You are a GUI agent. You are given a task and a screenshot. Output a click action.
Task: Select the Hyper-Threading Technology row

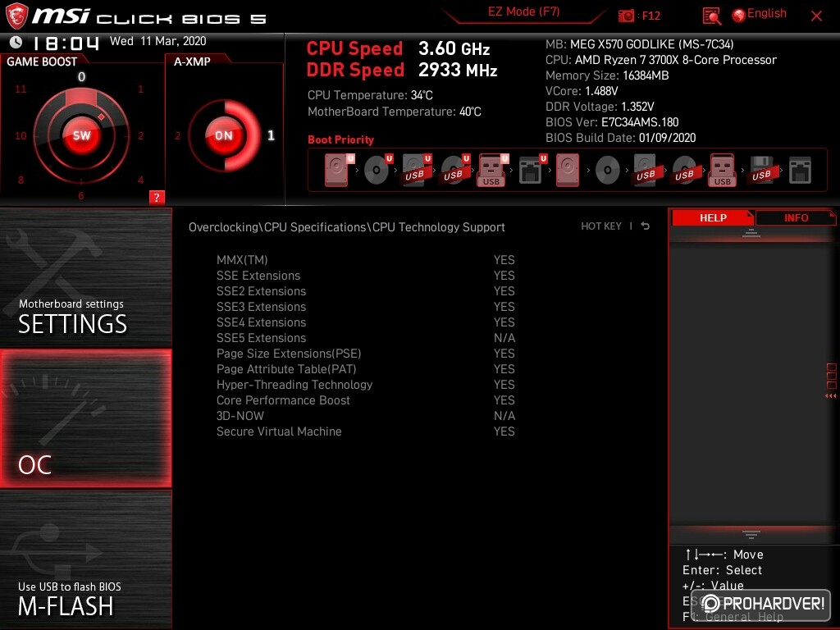pyautogui.click(x=365, y=384)
